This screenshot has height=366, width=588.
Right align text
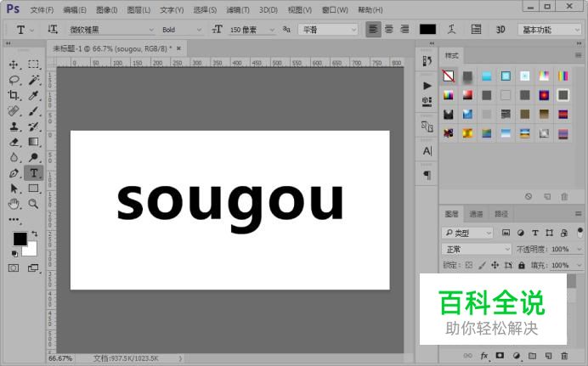[404, 29]
